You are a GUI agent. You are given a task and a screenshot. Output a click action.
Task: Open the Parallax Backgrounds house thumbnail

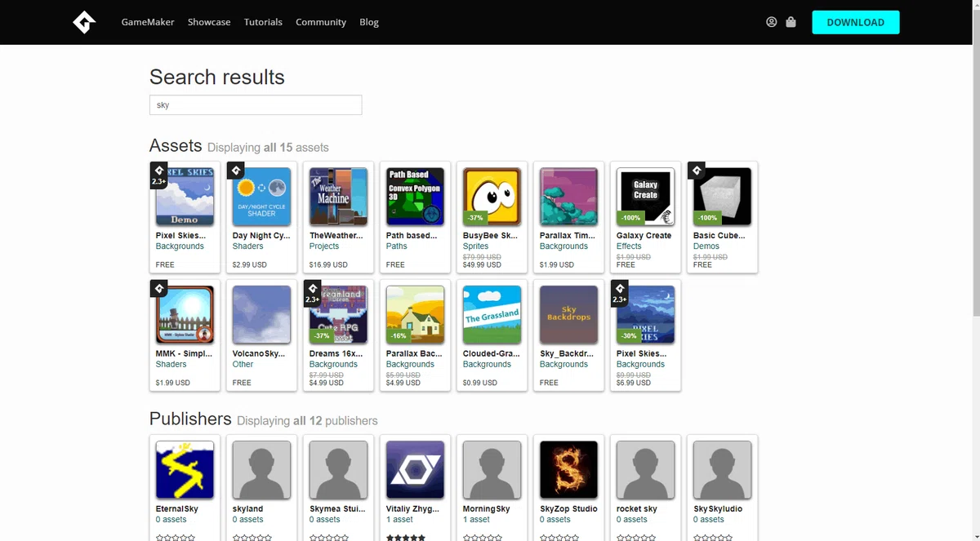coord(415,315)
